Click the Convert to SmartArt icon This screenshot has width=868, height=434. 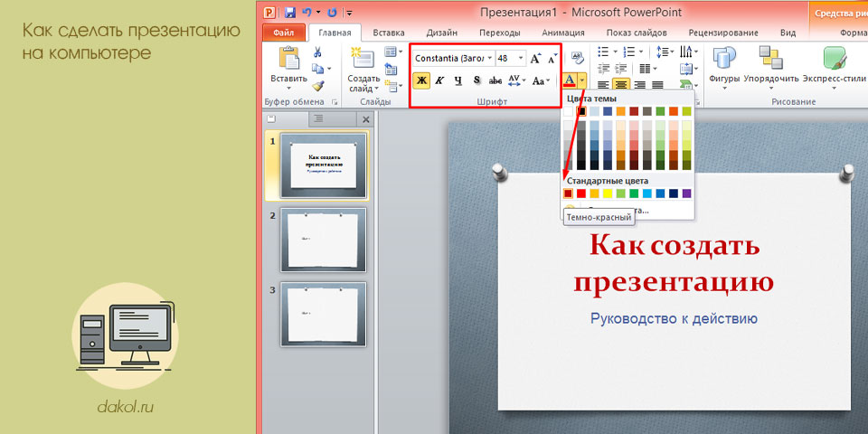click(x=686, y=85)
